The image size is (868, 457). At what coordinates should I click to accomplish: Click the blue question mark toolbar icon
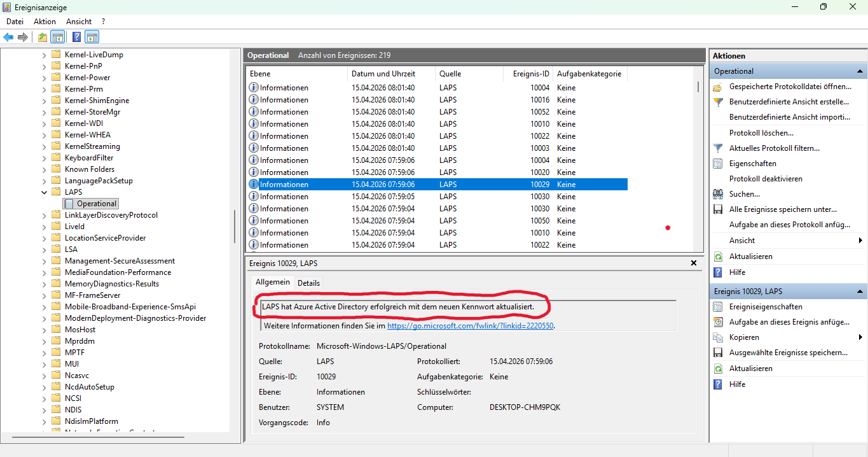pos(76,37)
